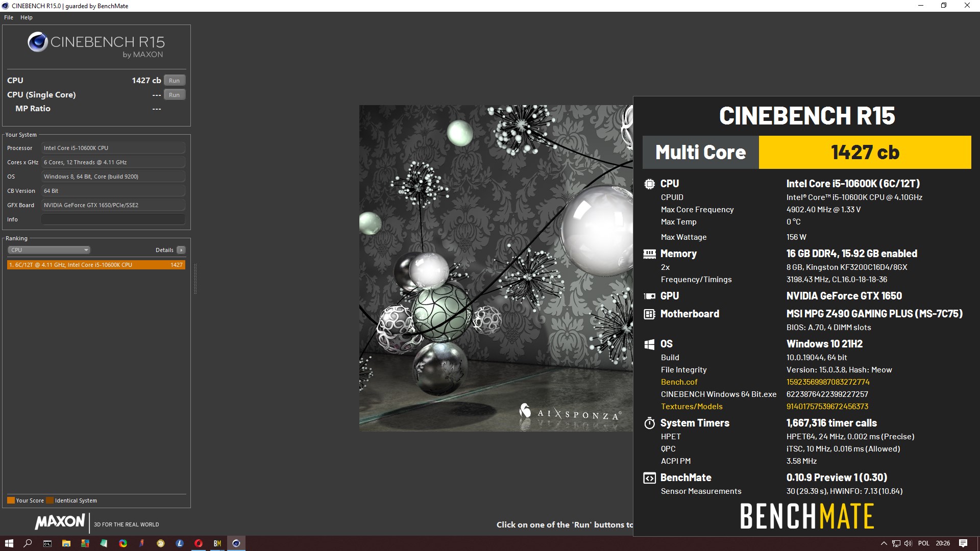Click the MAXON logo at bottom
Image resolution: width=980 pixels, height=551 pixels.
point(60,522)
